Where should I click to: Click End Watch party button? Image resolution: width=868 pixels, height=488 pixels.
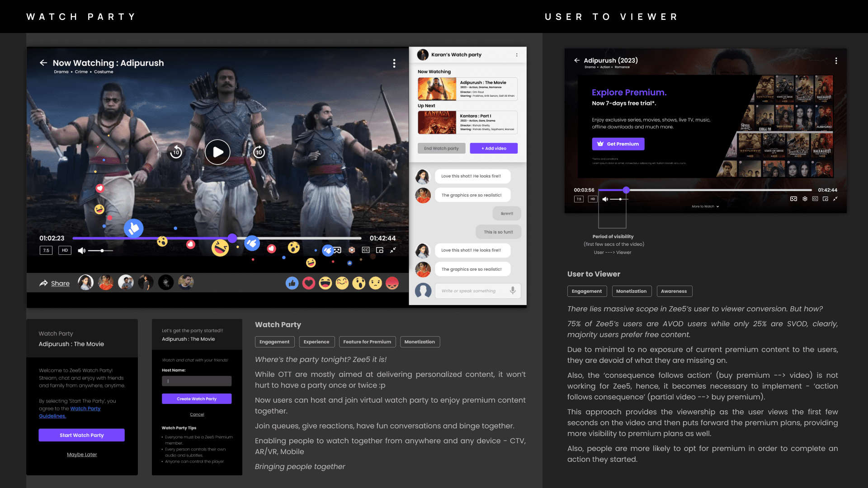[441, 148]
